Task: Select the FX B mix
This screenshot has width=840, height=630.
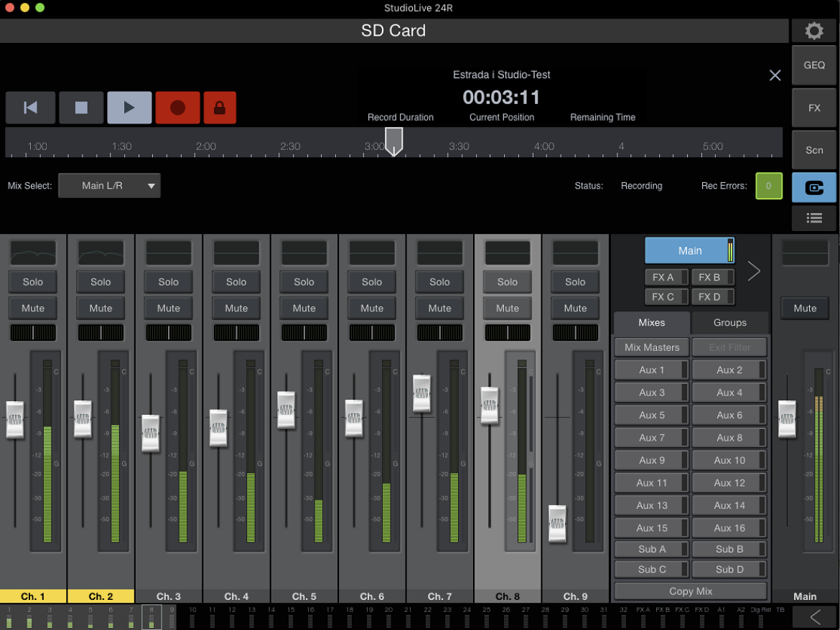Action: point(713,277)
